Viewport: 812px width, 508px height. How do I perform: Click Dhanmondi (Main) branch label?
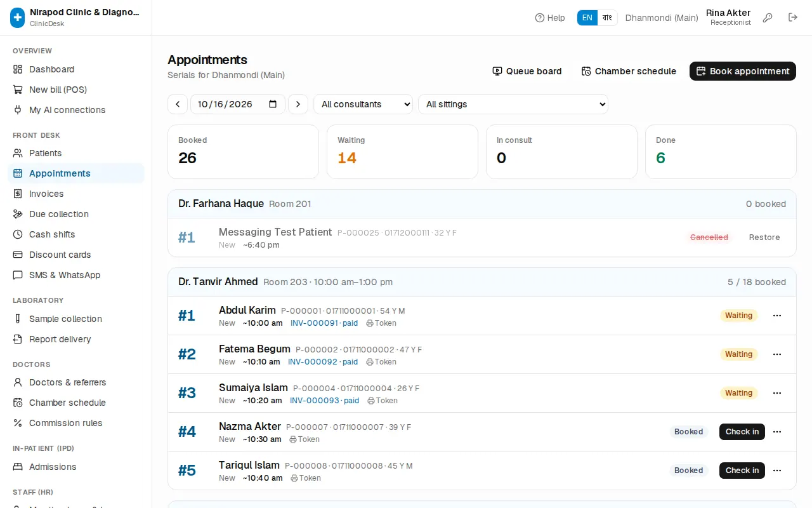662,18
